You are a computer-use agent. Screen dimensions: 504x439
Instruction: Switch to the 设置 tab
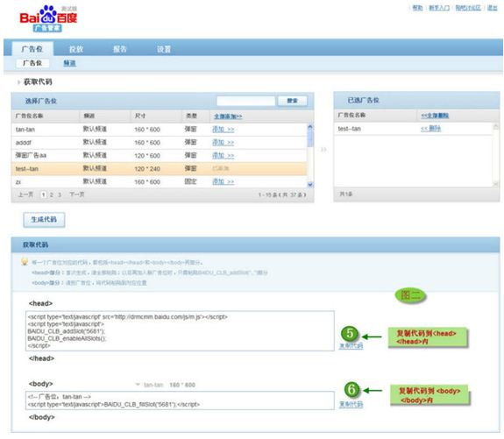tap(164, 49)
